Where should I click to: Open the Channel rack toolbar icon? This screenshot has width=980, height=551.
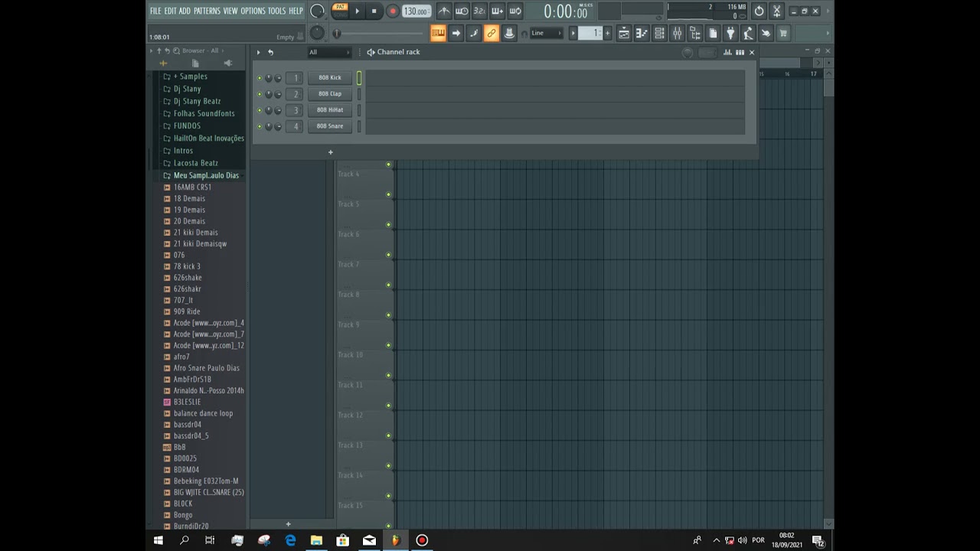[x=659, y=33]
